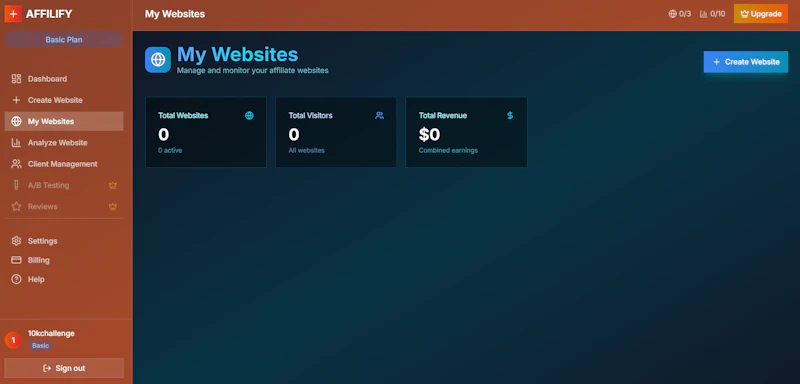Select My Websites in the sidebar
Viewport: 800px width, 384px height.
[x=64, y=121]
